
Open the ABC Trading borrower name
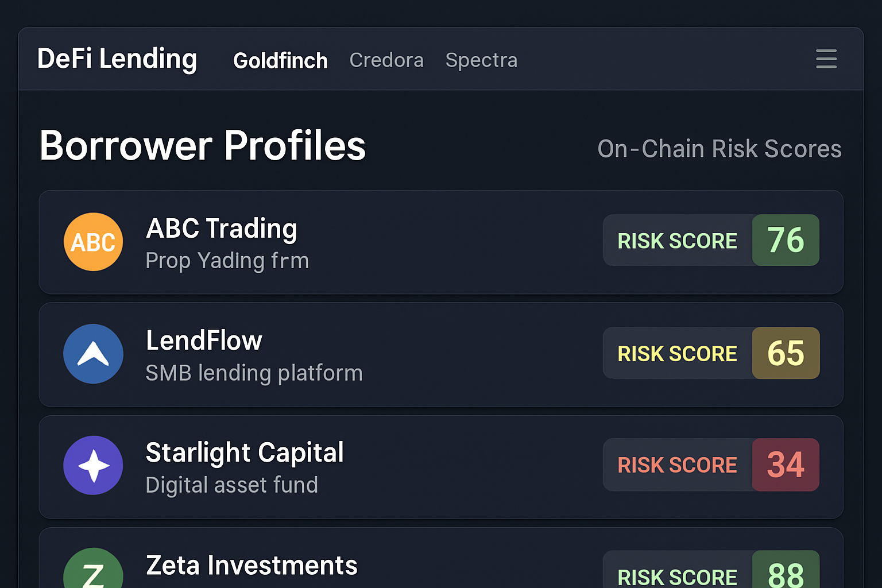[222, 229]
